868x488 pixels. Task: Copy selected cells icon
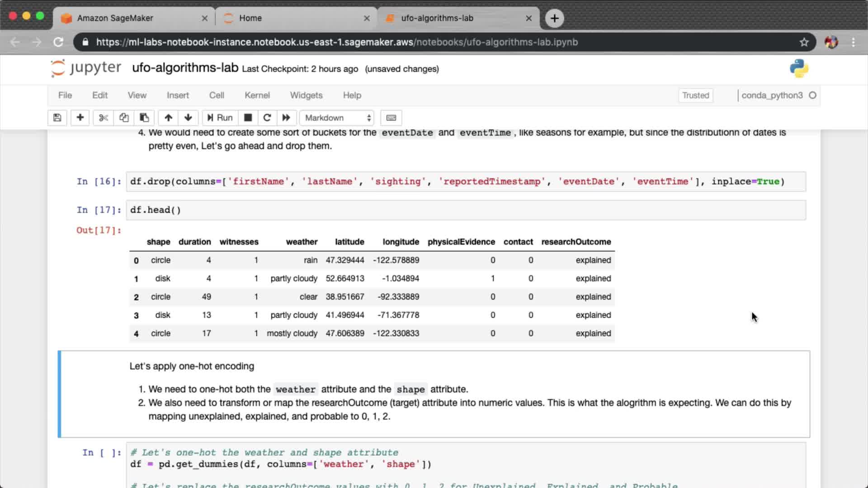pos(124,118)
